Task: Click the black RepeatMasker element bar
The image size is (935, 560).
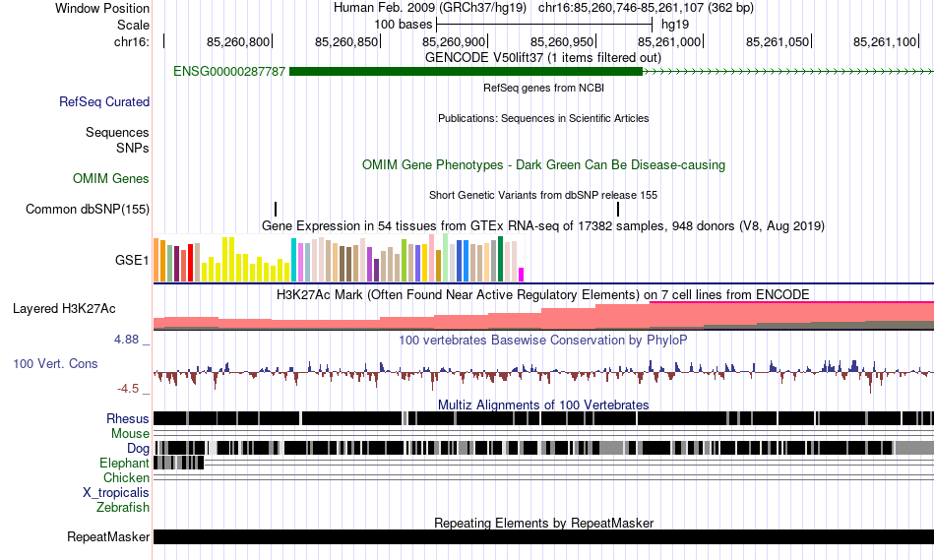Action: tap(543, 536)
